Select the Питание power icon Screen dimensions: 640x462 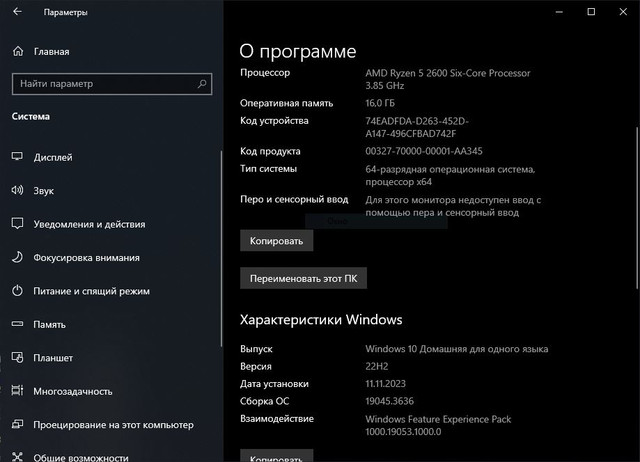[17, 291]
